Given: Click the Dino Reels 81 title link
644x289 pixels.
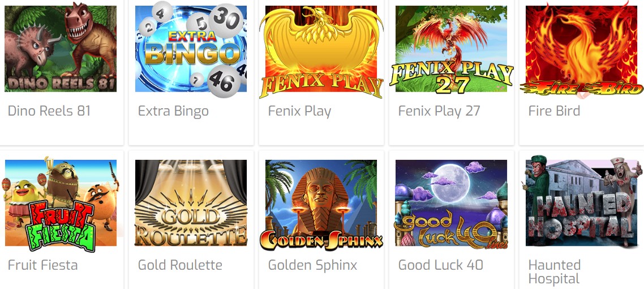Looking at the screenshot, I should 49,111.
